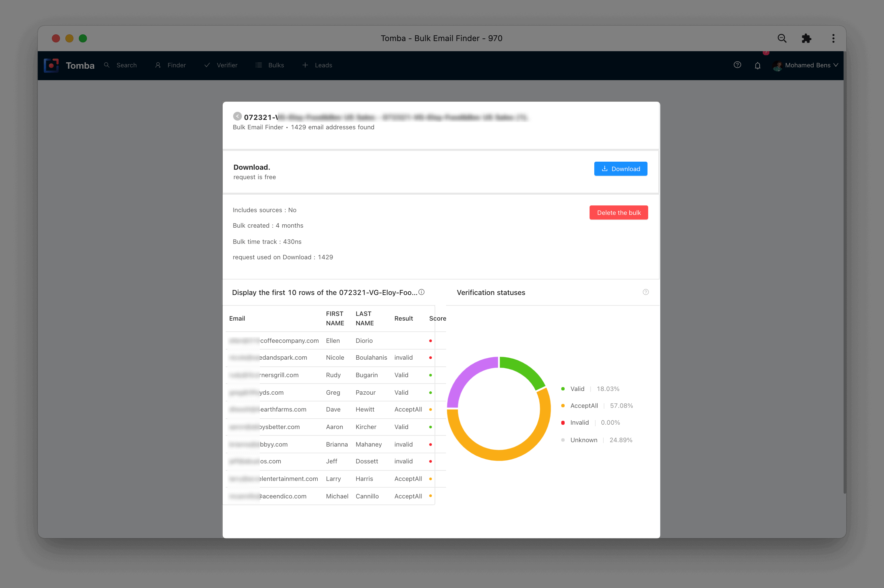Image resolution: width=884 pixels, height=588 pixels.
Task: Click the browser zoom magnifier icon
Action: (x=782, y=38)
